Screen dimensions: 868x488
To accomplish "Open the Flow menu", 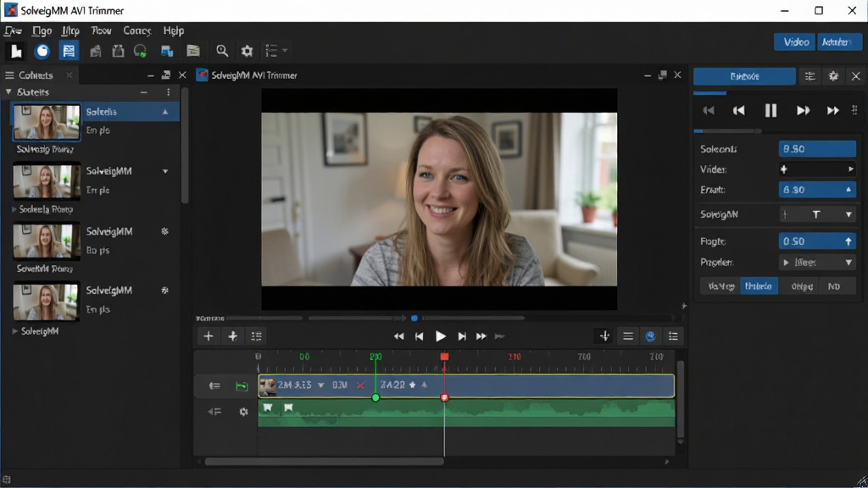I will 102,30.
